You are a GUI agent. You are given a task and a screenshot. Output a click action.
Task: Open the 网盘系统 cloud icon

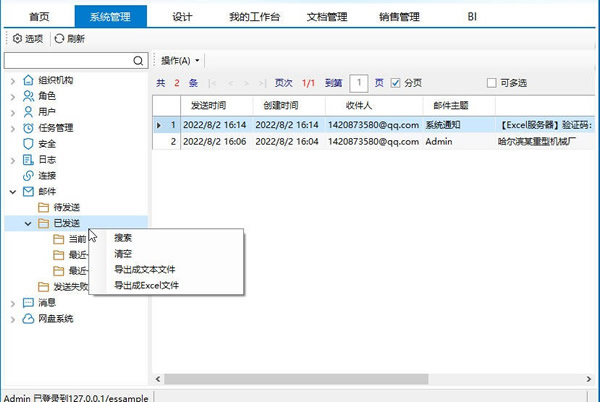27,319
